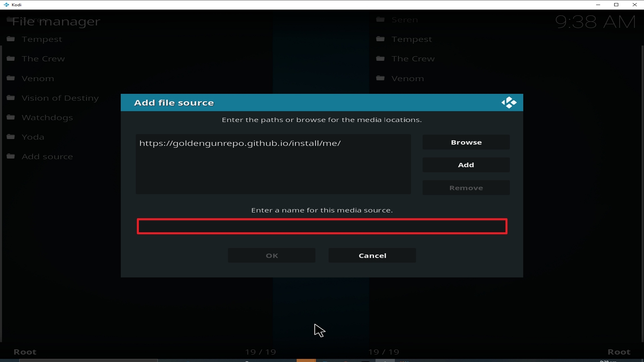Open The Crew folder in the right pane
Image resolution: width=644 pixels, height=362 pixels.
click(413, 59)
